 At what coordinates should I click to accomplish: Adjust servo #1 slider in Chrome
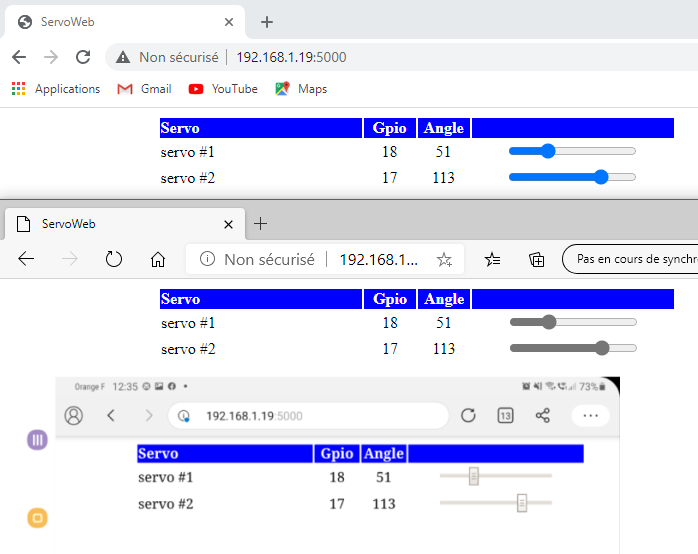[547, 151]
